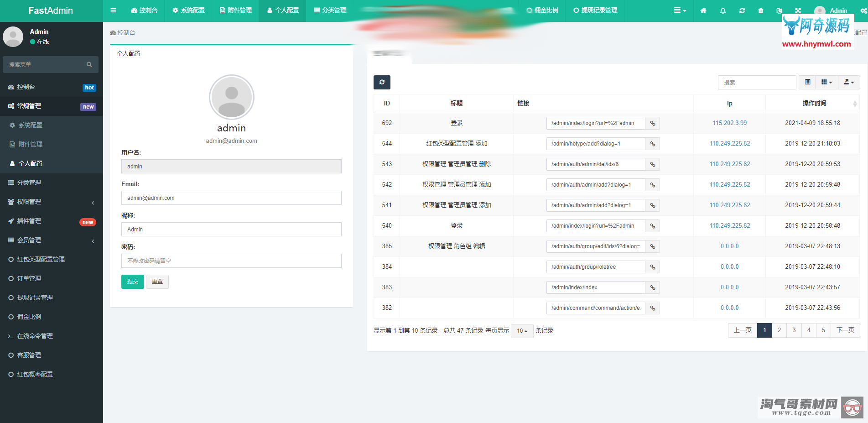The image size is (868, 423).
Task: Open the home page icon in top bar
Action: [x=703, y=10]
